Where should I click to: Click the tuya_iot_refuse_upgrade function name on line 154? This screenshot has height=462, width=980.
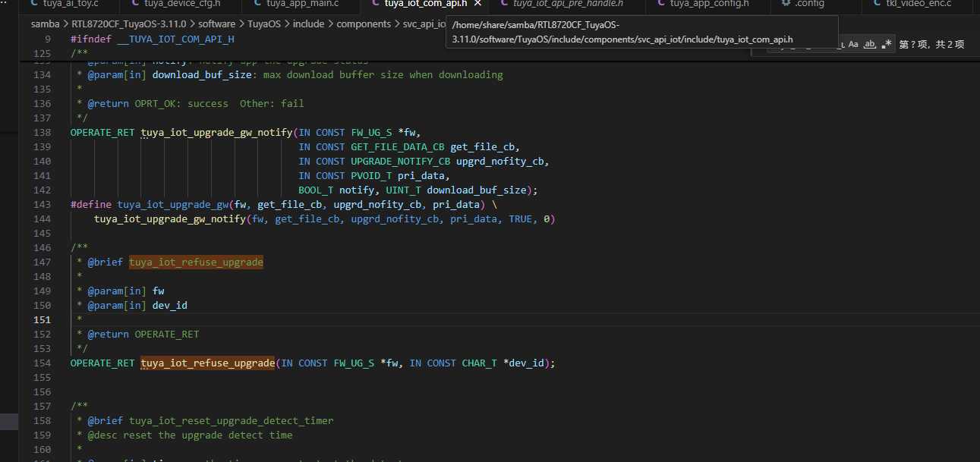[207, 363]
